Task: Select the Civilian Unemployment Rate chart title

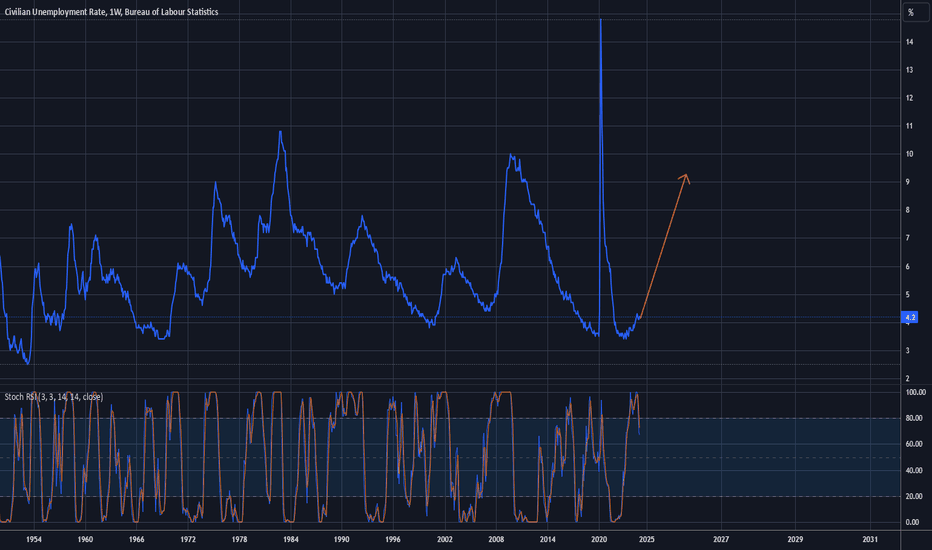Action: [x=111, y=12]
